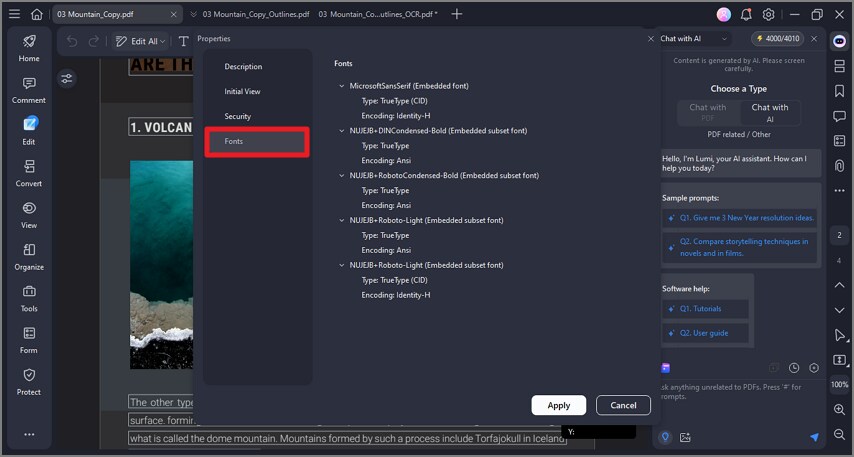Collapse the MicrosoftSansSerif font entry
Image resolution: width=854 pixels, height=457 pixels.
[x=341, y=86]
